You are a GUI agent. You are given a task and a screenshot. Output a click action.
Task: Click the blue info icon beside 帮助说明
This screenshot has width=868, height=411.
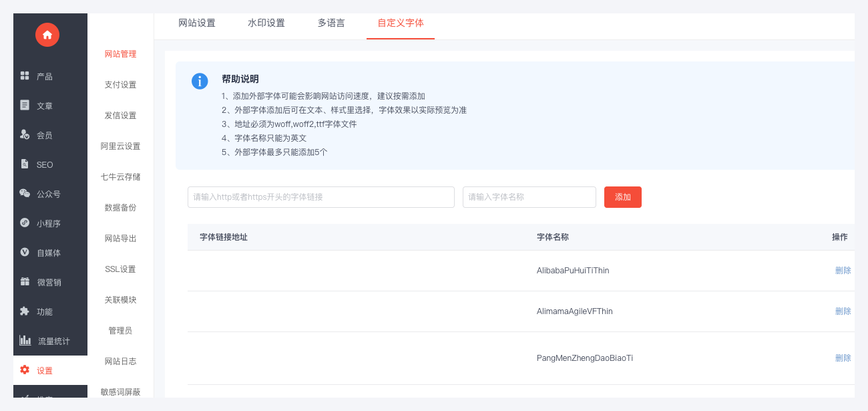[x=200, y=81]
